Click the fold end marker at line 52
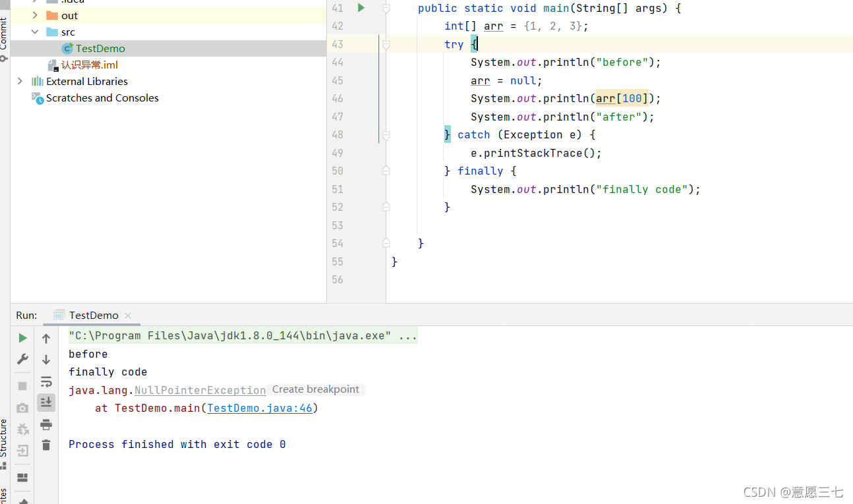 [386, 207]
